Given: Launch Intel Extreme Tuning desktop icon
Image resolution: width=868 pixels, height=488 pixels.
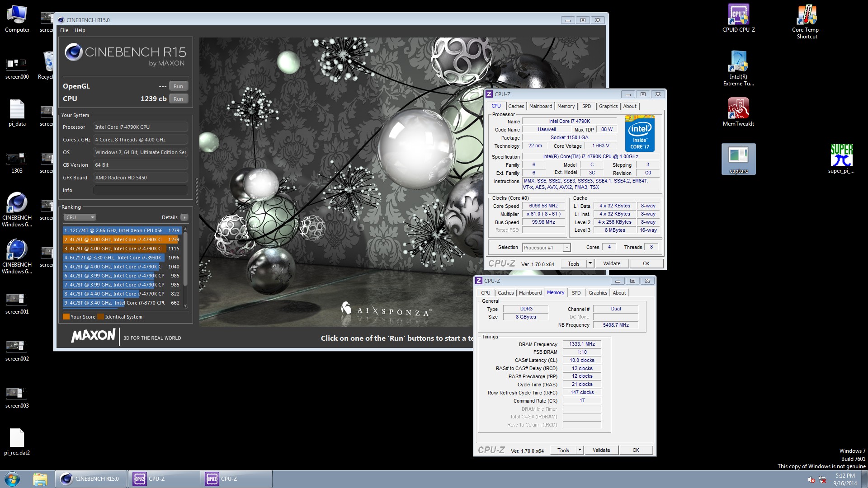Looking at the screenshot, I should pyautogui.click(x=738, y=68).
